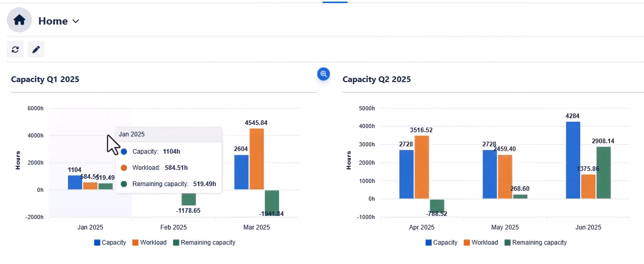Screen dimensions: 644x264
Task: Expand the Home dropdown chevron
Action: pyautogui.click(x=76, y=21)
